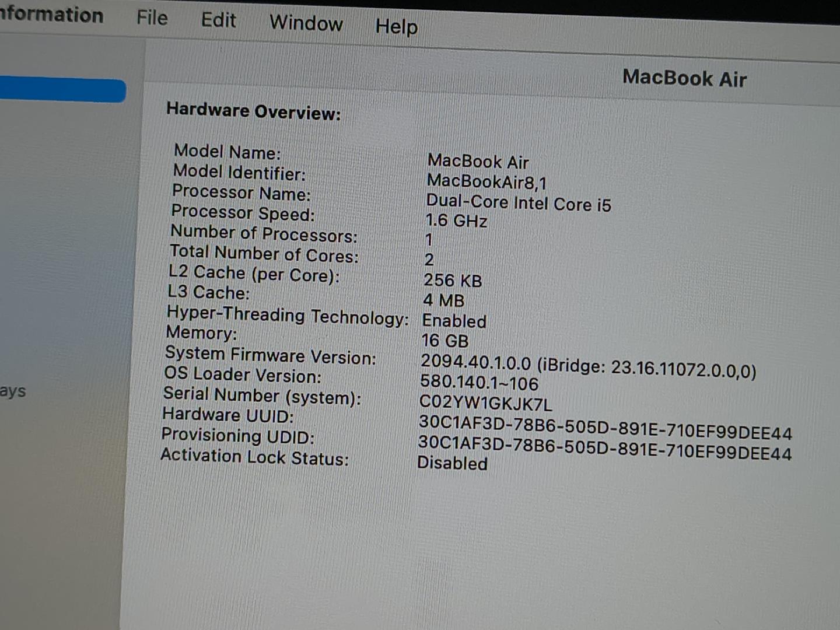Click the 'Processor Name:' label

tap(242, 192)
